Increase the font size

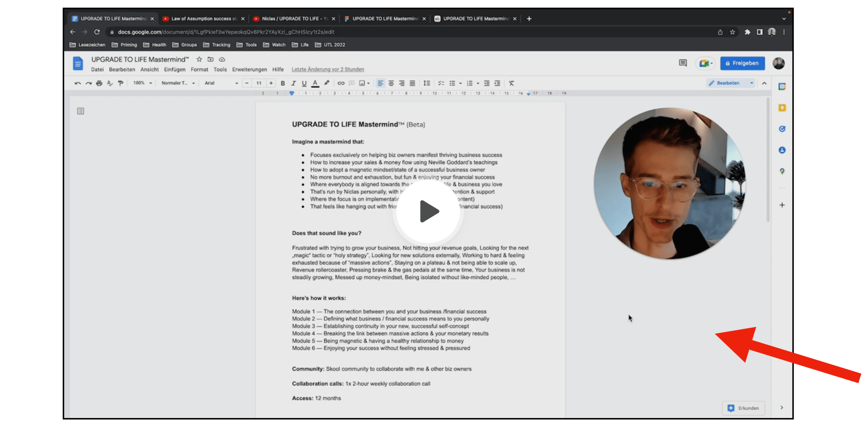click(x=271, y=83)
